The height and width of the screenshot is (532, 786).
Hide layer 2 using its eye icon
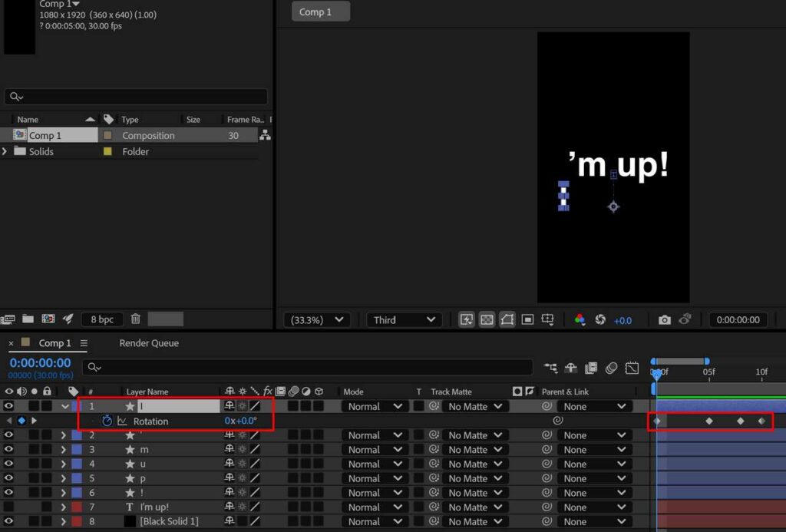8,435
